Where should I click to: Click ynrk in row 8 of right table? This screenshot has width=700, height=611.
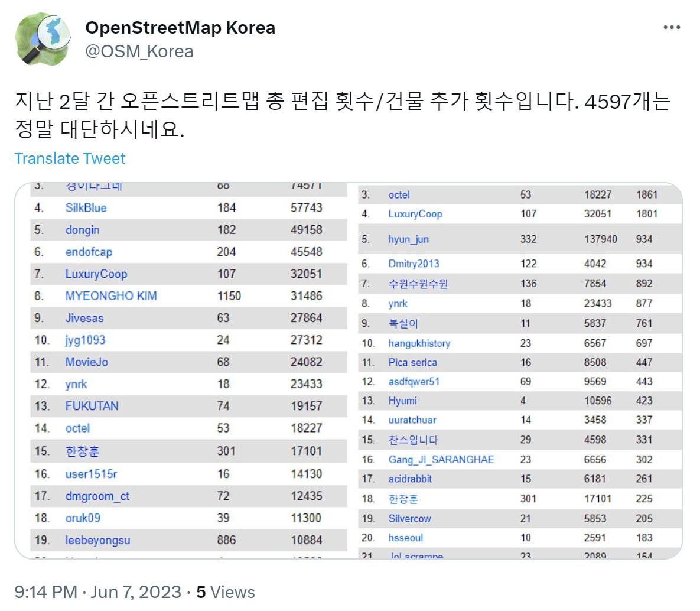[x=398, y=304]
